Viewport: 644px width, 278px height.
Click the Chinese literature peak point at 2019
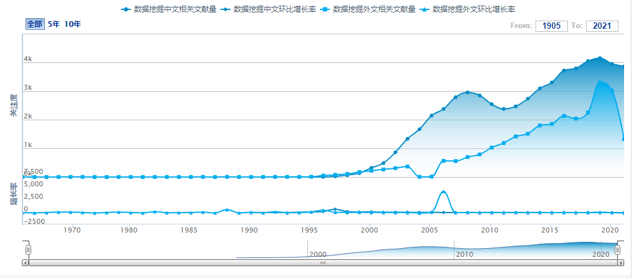pyautogui.click(x=600, y=58)
